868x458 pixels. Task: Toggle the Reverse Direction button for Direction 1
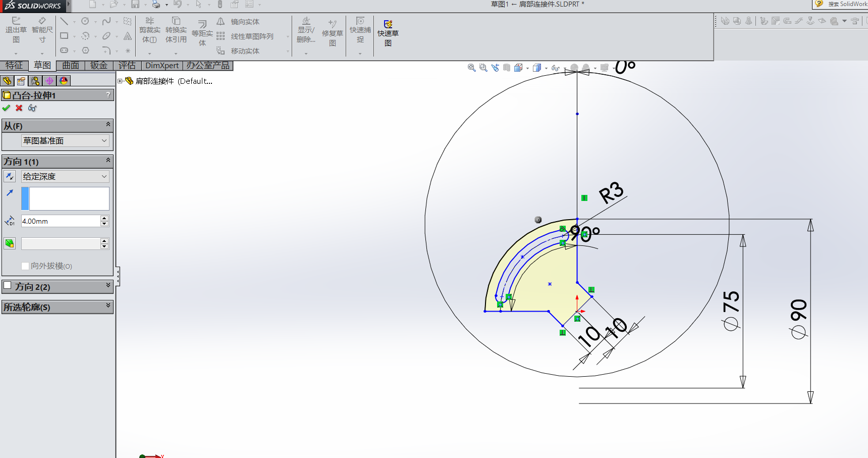(10, 176)
